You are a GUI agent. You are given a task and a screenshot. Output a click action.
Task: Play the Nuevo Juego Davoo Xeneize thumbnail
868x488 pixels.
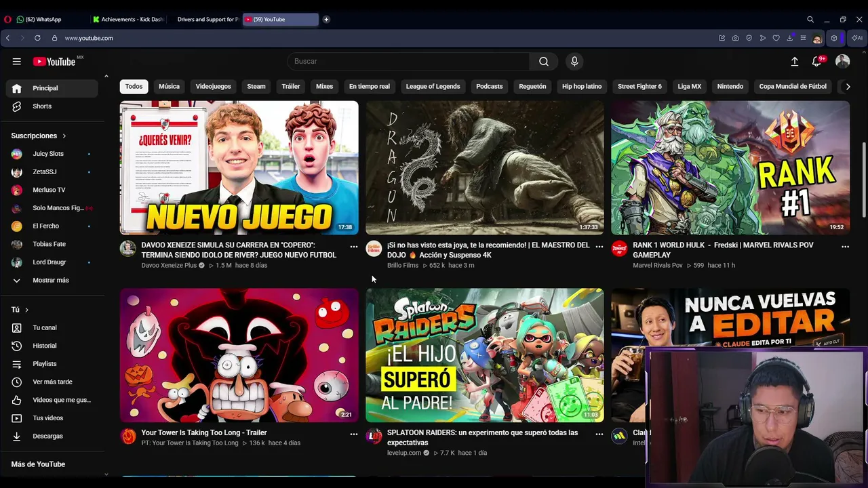239,168
